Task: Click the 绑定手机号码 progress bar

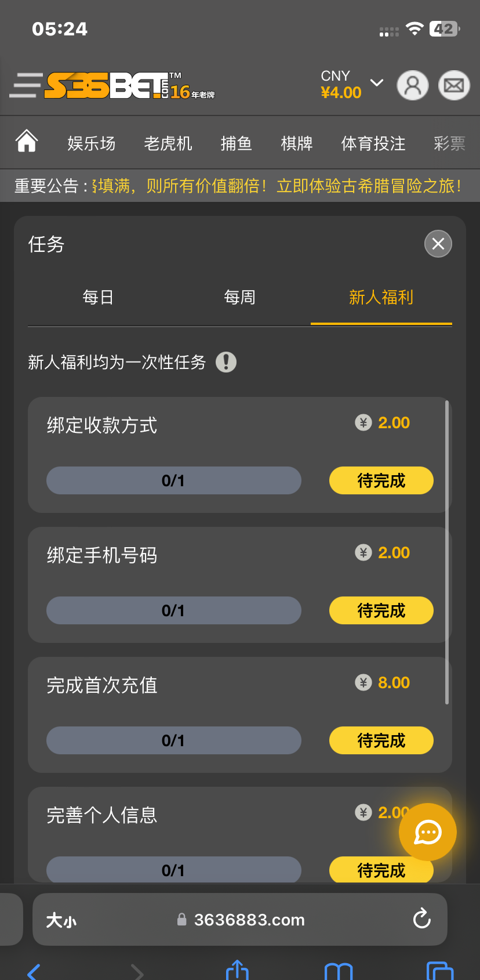Action: pyautogui.click(x=173, y=610)
